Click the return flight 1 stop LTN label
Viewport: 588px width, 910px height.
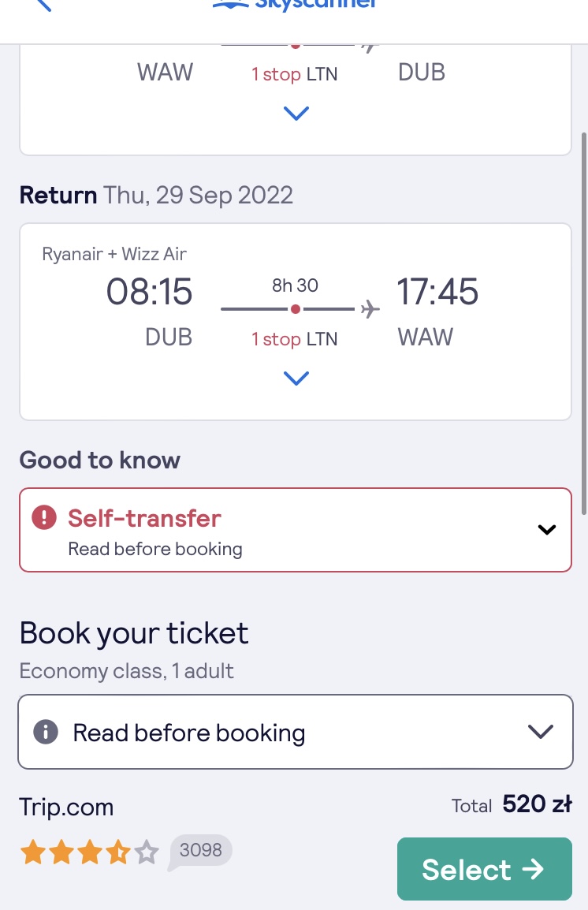(295, 339)
